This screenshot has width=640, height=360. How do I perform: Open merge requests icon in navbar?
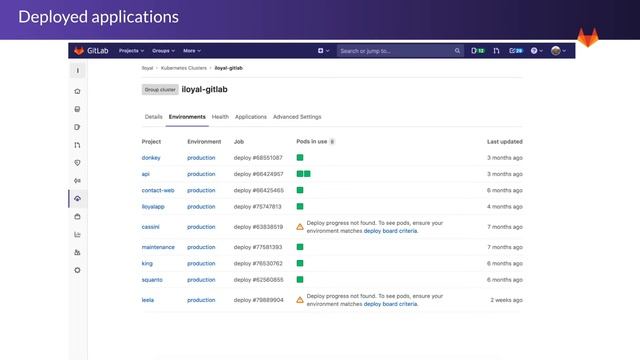click(496, 51)
